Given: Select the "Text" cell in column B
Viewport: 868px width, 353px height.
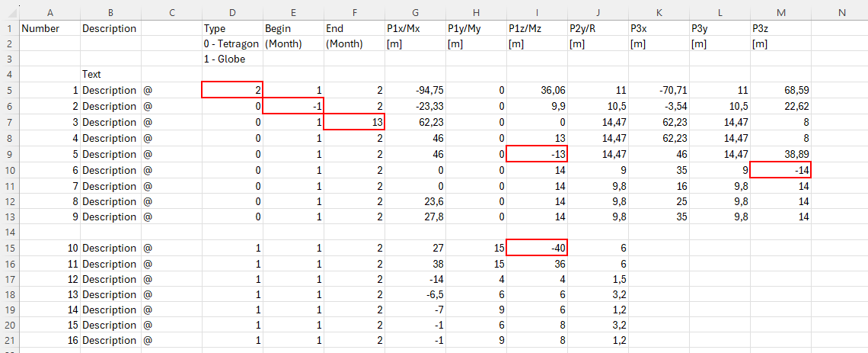Looking at the screenshot, I should click(110, 75).
